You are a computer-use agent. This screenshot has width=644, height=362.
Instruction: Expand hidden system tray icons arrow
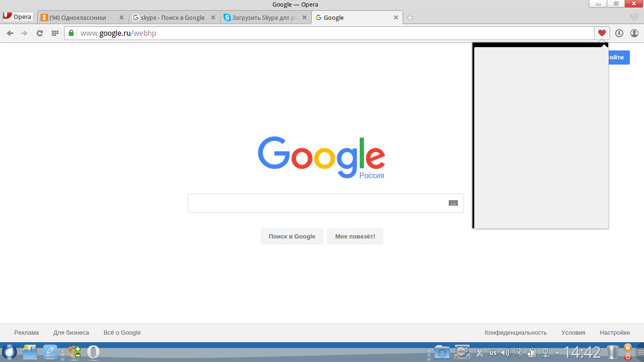557,353
